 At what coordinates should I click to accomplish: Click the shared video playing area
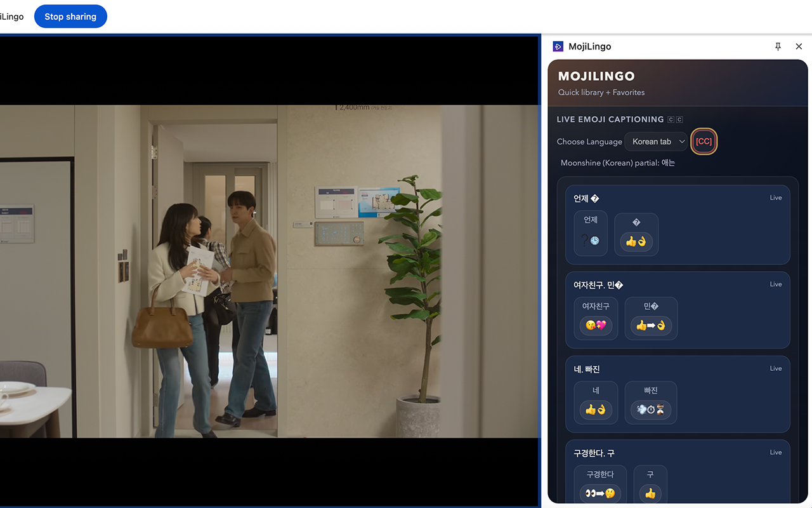point(270,271)
